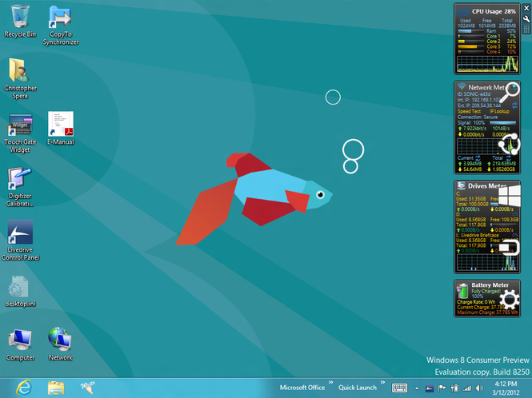This screenshot has width=532, height=398.
Task: Close the CPU Usage gadget
Action: click(x=526, y=8)
